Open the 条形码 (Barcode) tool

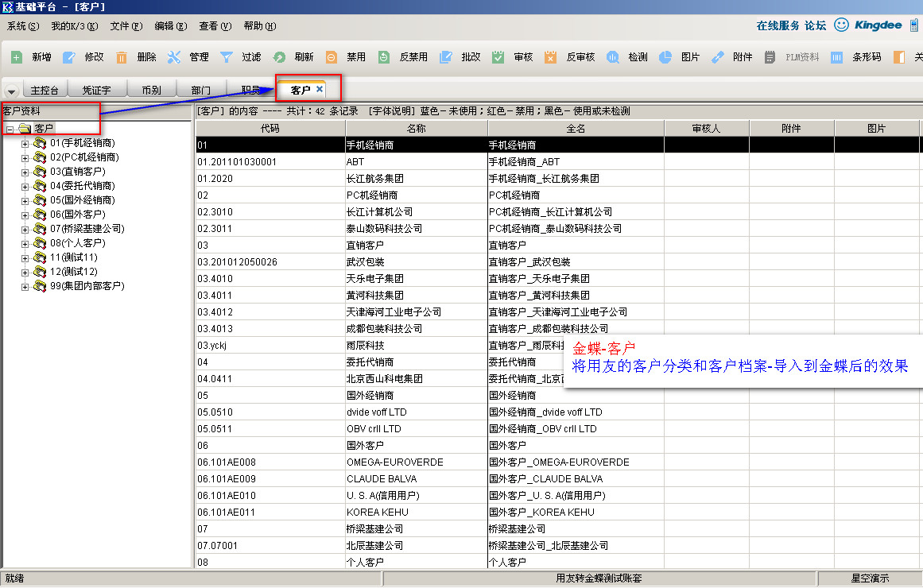pyautogui.click(x=836, y=57)
